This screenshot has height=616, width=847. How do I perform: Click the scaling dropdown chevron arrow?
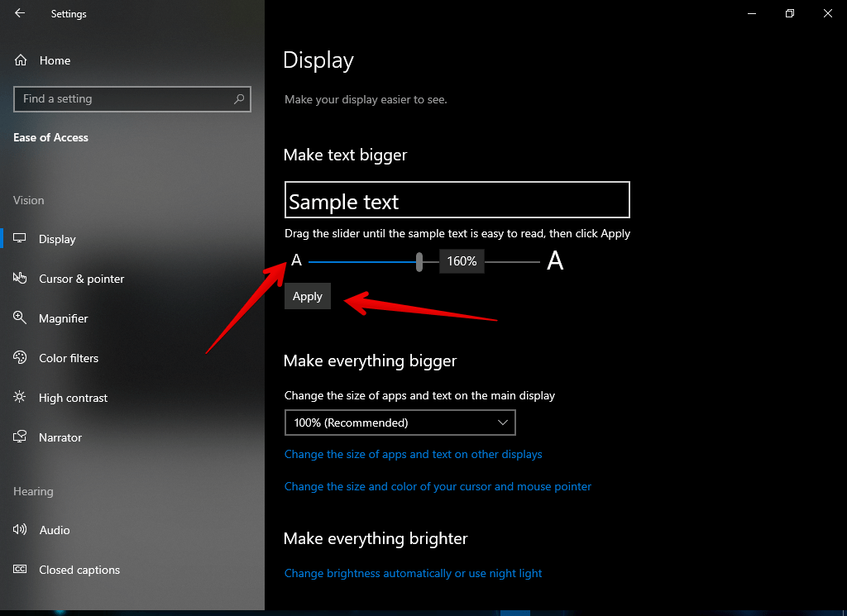[x=503, y=423]
